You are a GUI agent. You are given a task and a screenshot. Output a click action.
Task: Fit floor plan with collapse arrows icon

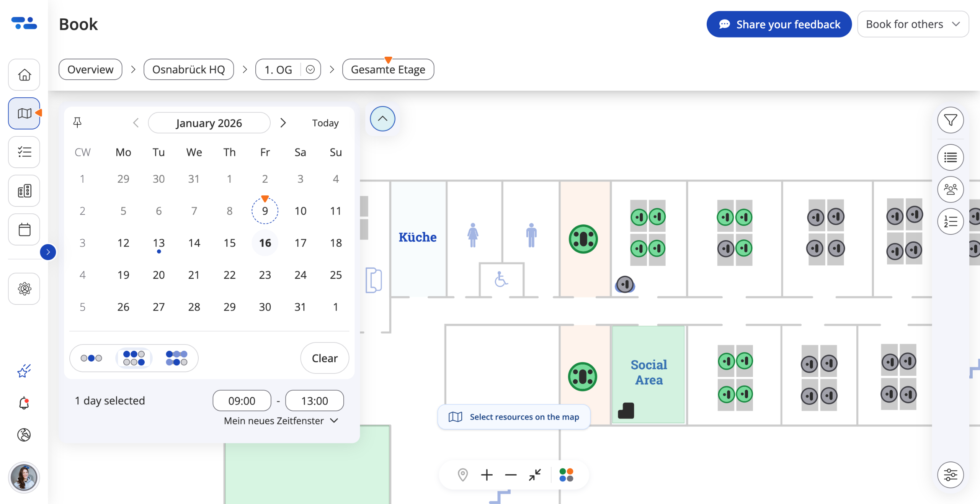coord(535,475)
